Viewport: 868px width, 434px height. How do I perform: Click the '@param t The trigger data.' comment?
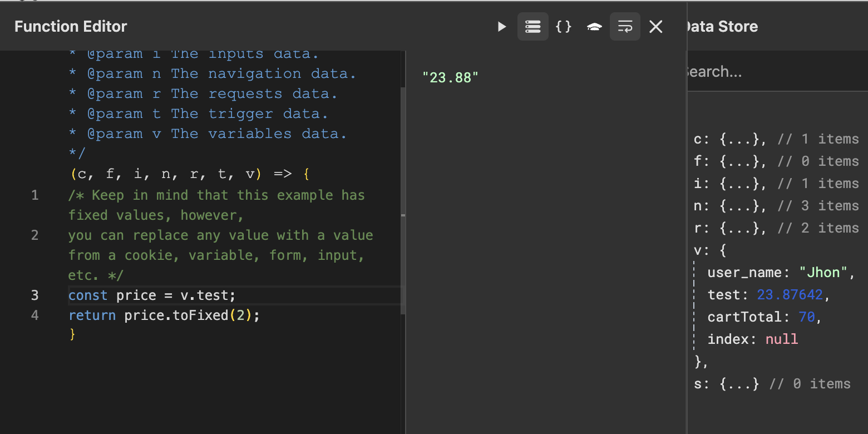[x=198, y=114]
